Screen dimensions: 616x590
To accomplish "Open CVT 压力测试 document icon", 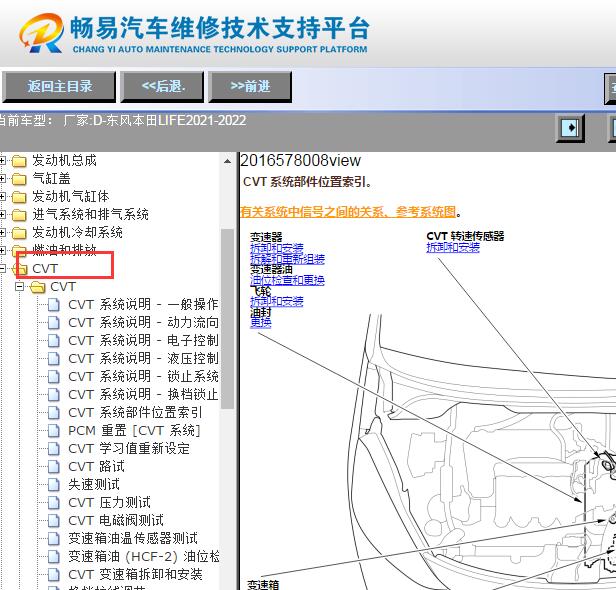I will [x=54, y=503].
